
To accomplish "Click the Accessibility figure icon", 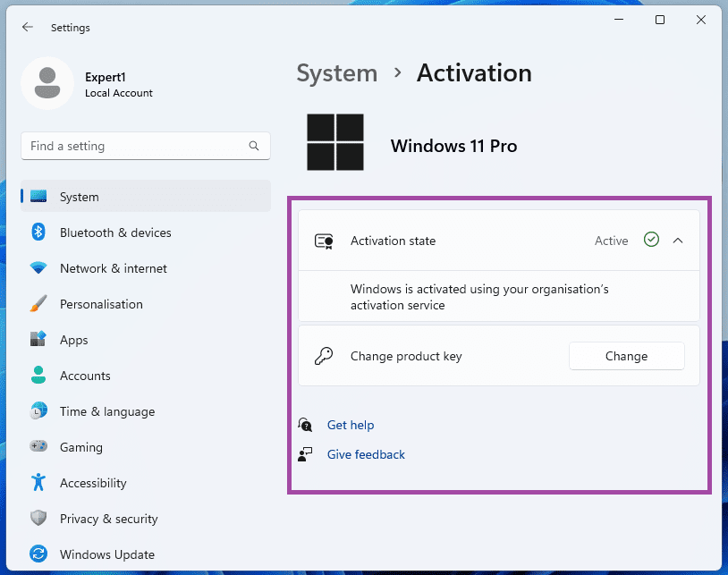I will [38, 482].
